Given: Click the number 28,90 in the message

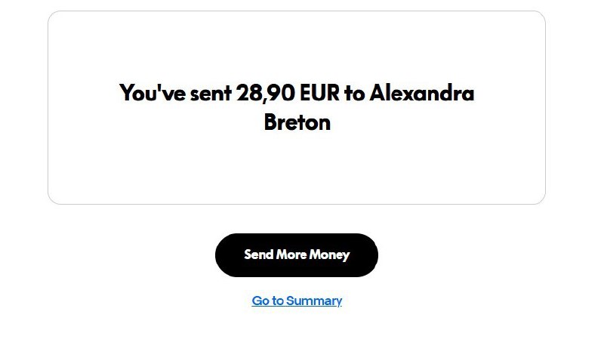Looking at the screenshot, I should [x=266, y=94].
